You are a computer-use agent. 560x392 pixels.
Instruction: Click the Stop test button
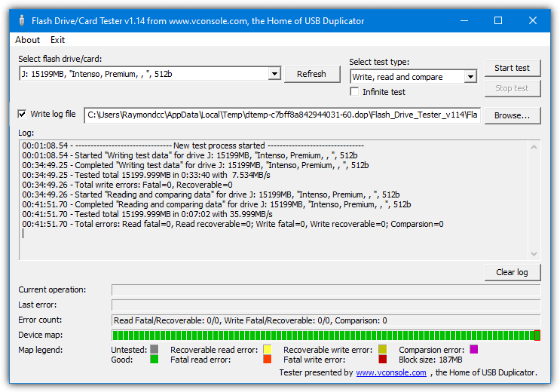coord(513,88)
